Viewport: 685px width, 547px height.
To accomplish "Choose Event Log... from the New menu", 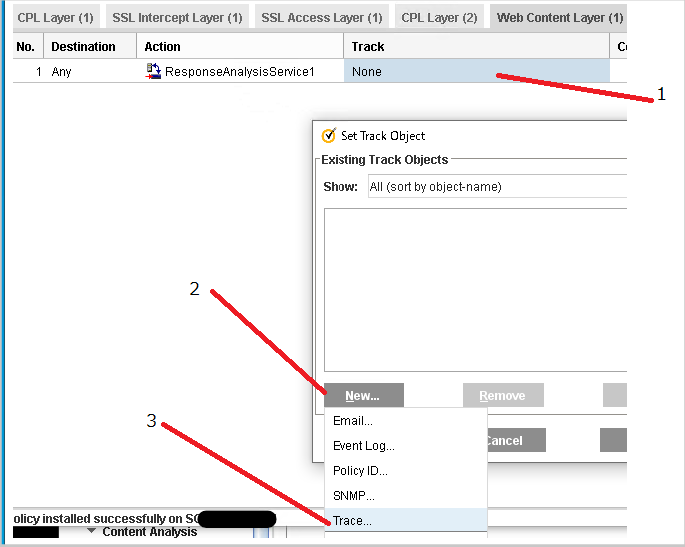I will 406,446.
